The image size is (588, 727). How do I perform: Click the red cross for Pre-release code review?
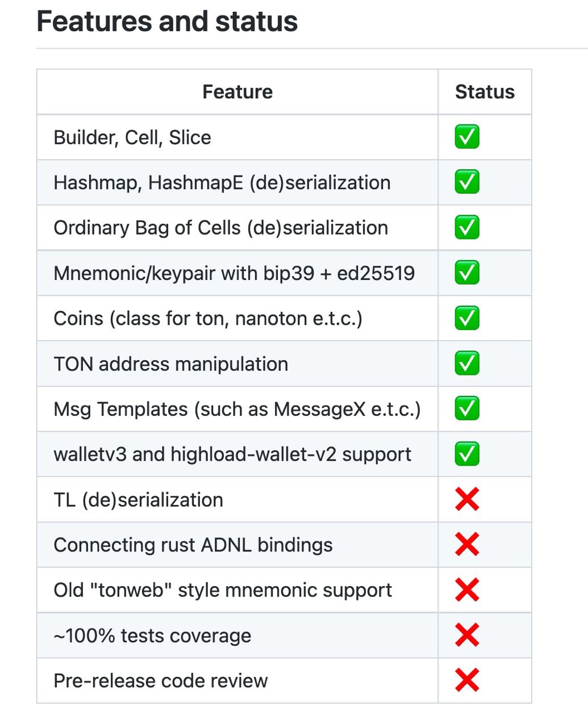(467, 680)
